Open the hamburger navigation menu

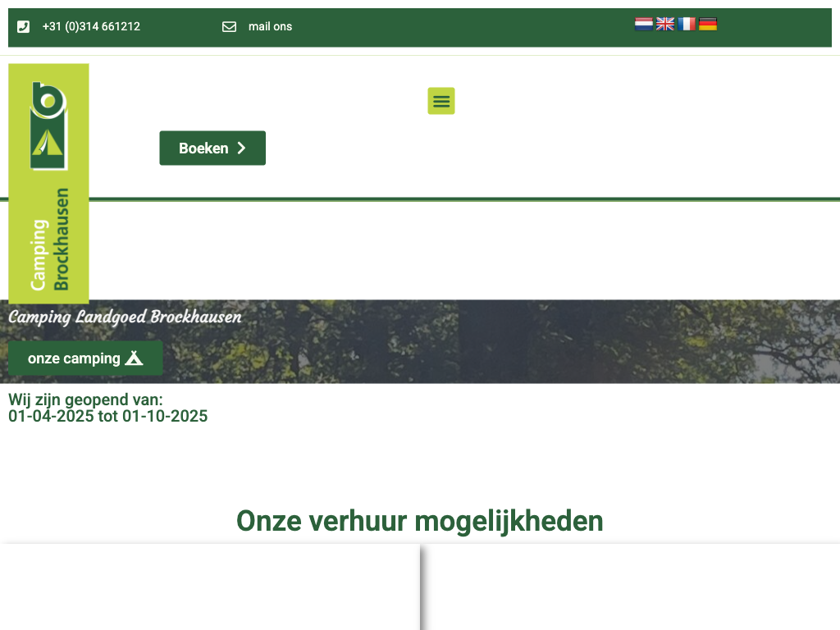click(441, 101)
